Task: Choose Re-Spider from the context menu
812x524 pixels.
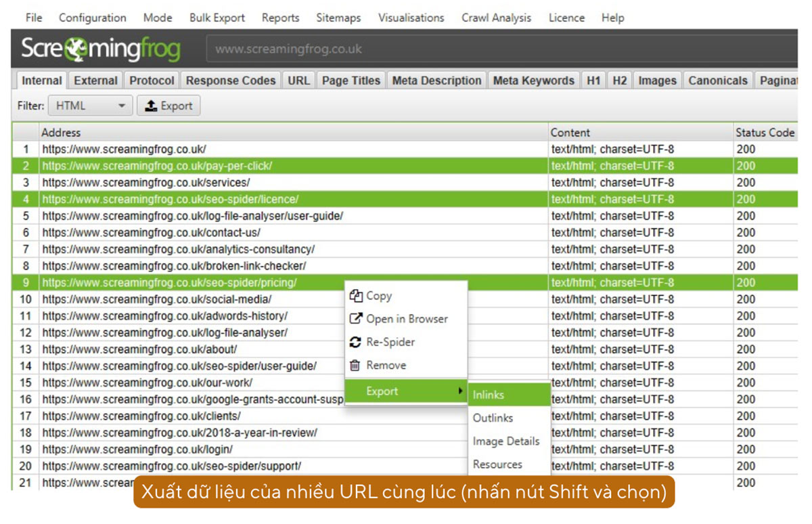Action: (406, 342)
